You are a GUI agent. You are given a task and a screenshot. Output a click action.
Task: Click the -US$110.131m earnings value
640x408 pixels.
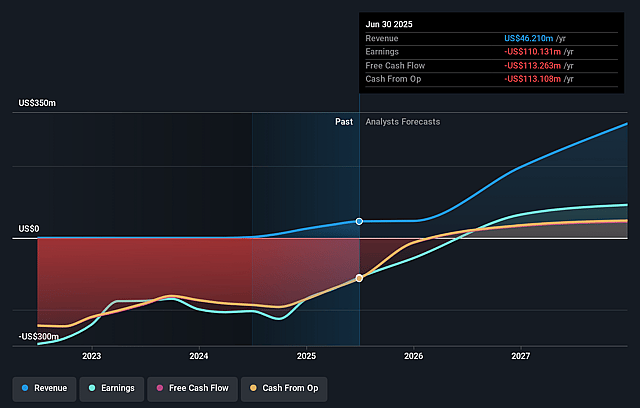(x=532, y=52)
